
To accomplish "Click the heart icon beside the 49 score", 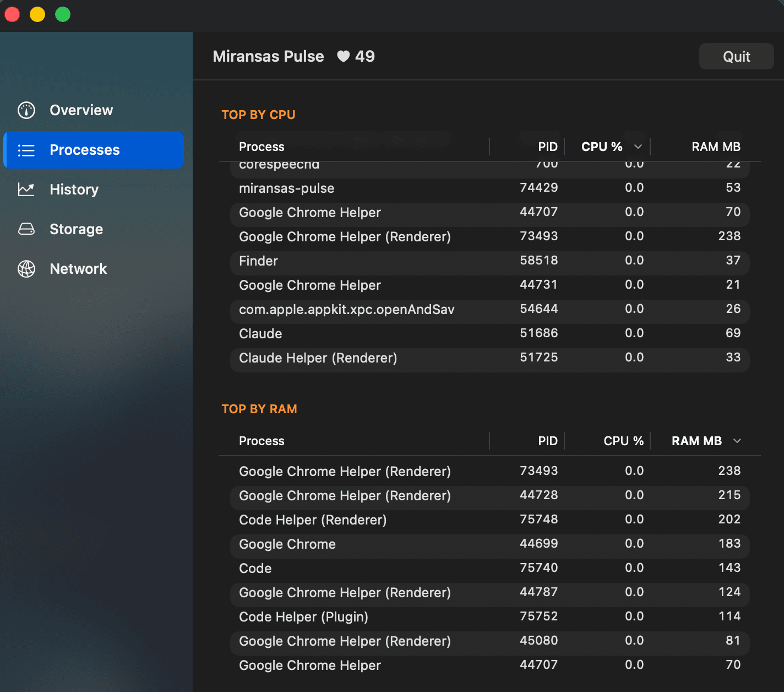I will point(343,57).
